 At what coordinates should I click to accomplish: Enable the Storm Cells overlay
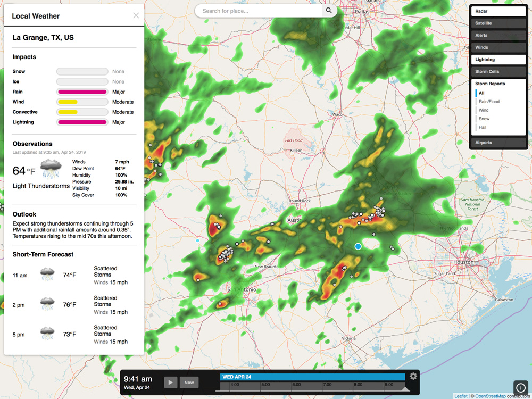498,71
